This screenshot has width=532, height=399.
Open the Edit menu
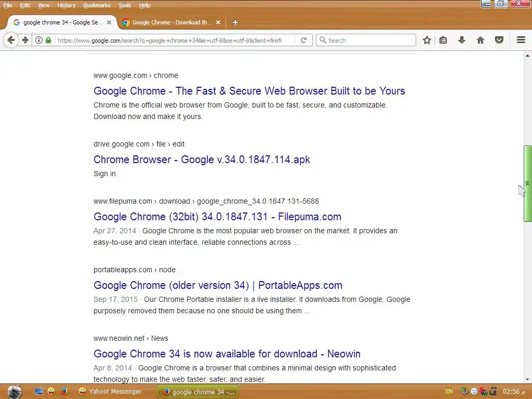(25, 5)
